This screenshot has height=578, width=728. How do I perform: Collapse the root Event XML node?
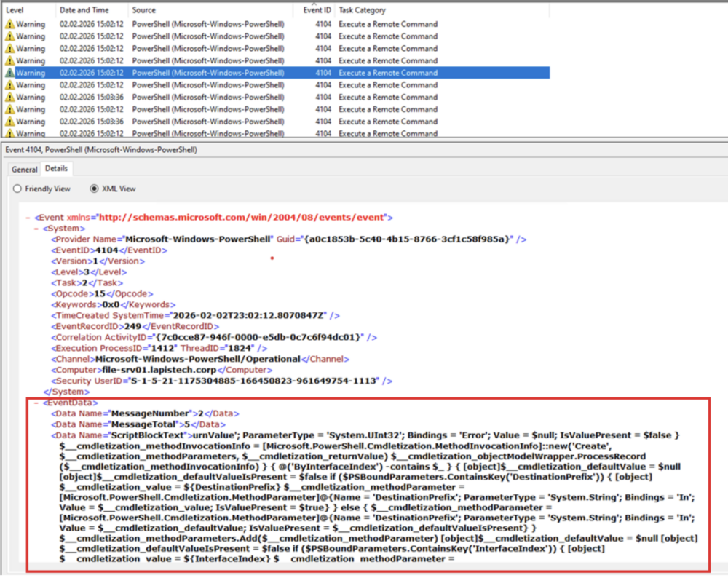tap(28, 217)
